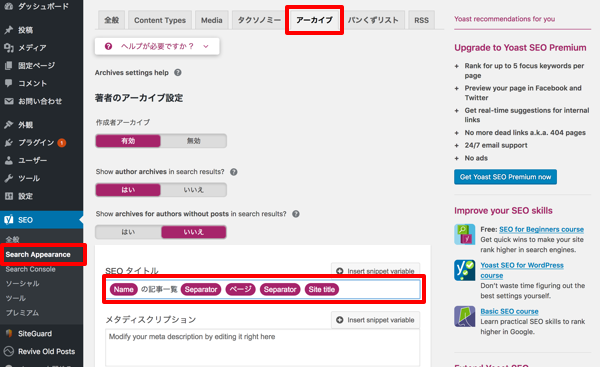Click the お問い合わせ envelope icon
600x367 pixels.
coord(9,101)
